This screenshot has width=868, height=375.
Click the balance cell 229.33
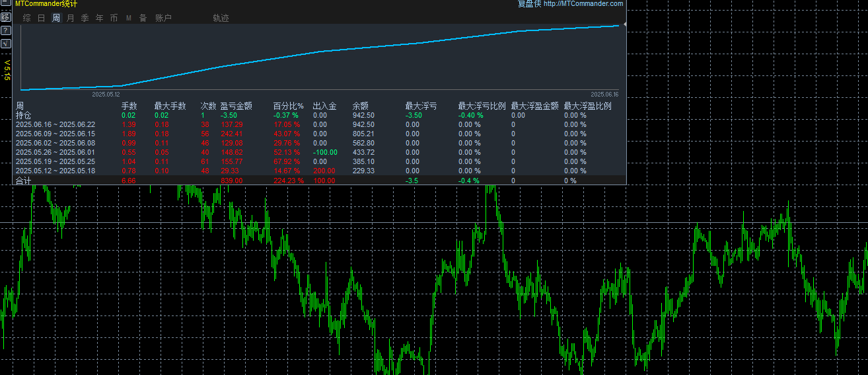click(363, 171)
